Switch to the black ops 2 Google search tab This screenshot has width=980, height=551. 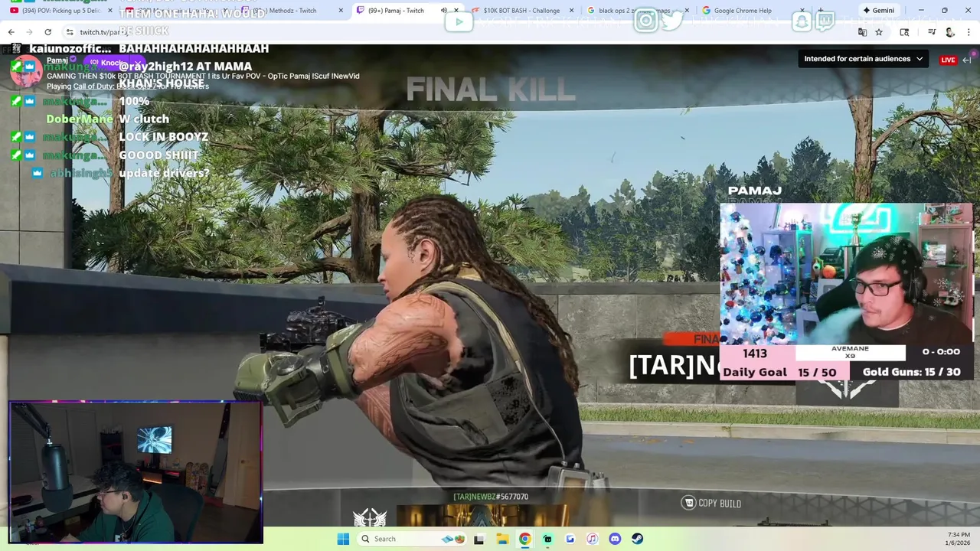635,11
